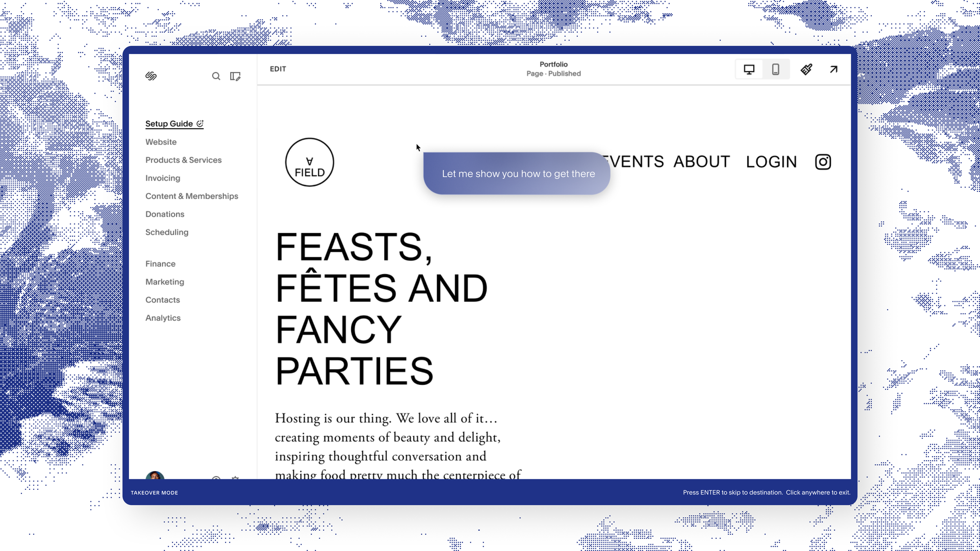Open site styles paintbrush icon
The height and width of the screenshot is (551, 980).
click(x=806, y=69)
